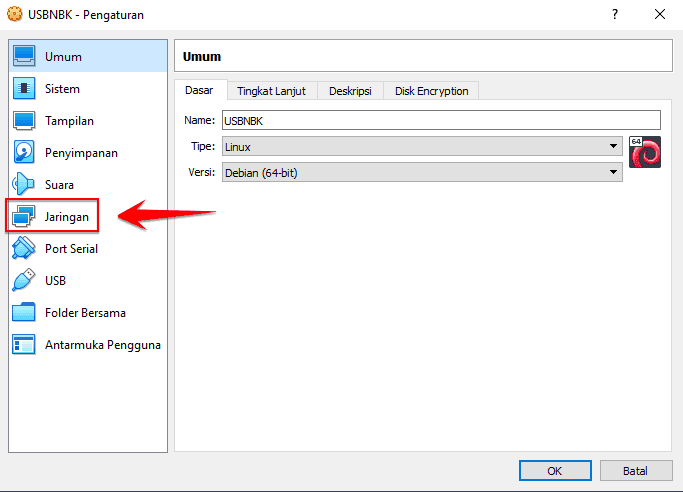Open the Sistem chip icon
The width and height of the screenshot is (683, 492).
pos(24,88)
